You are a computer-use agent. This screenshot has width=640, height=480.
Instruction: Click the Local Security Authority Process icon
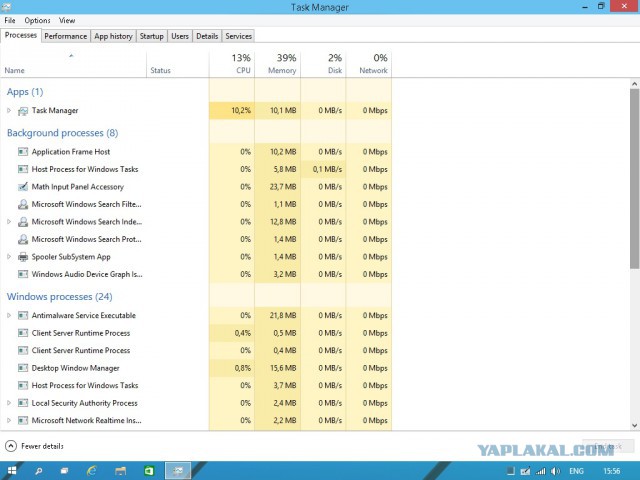23,403
